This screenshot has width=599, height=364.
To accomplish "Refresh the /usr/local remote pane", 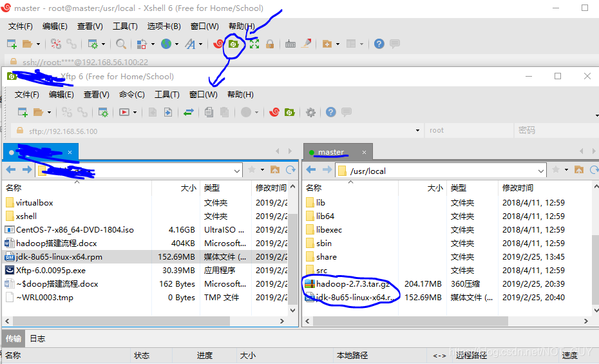I will (594, 170).
